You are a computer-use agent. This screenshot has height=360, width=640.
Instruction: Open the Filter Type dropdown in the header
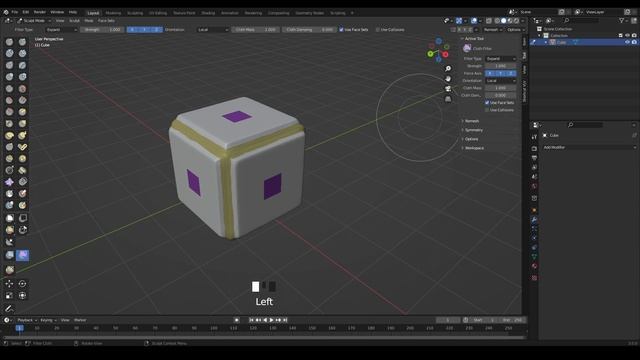61,30
